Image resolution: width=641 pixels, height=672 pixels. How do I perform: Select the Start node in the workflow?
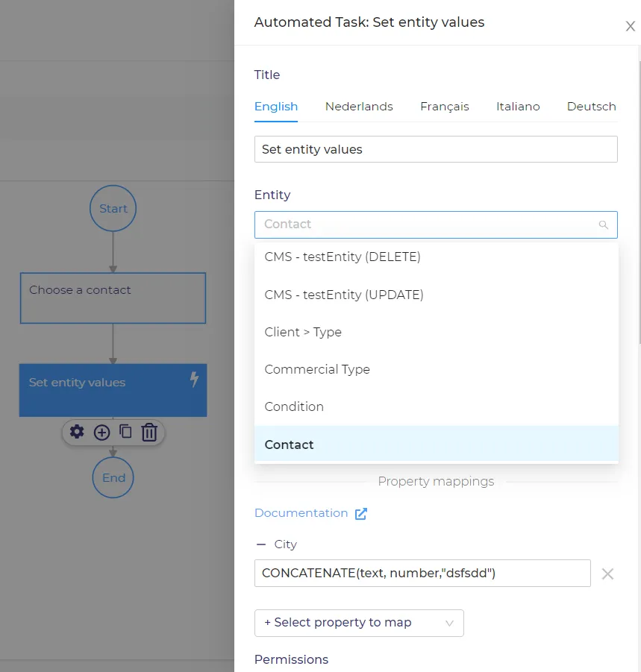(113, 208)
